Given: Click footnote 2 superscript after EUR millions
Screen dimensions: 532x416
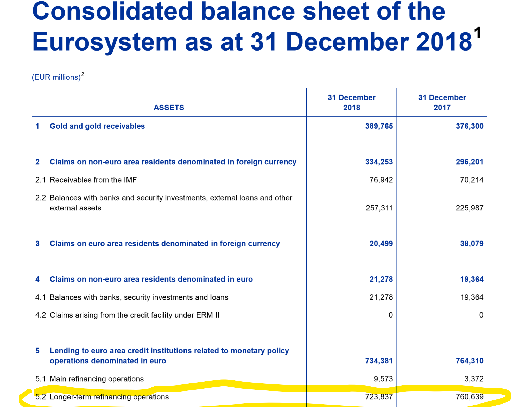Looking at the screenshot, I should coord(83,74).
